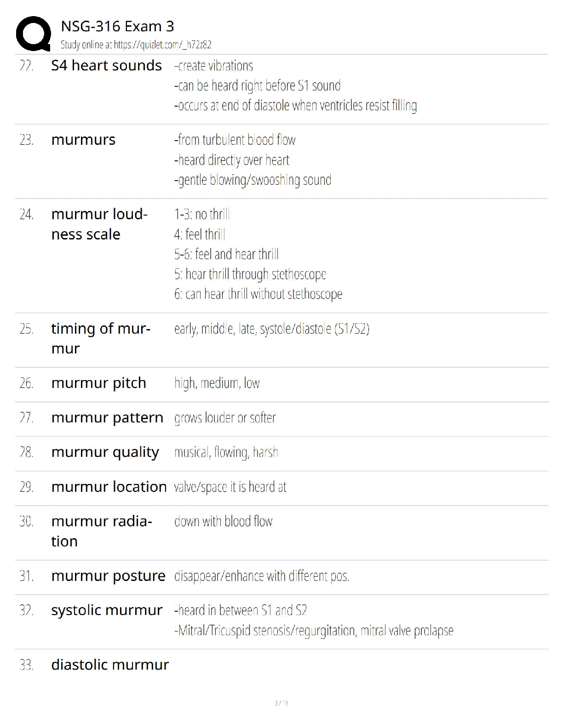This screenshot has height=728, width=563.
Task: Click the 'grows louder or softer' definition
Action: point(225,418)
